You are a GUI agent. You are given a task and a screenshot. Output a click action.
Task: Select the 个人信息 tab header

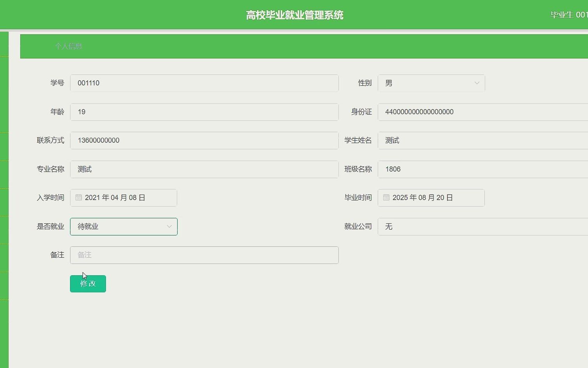click(x=69, y=46)
